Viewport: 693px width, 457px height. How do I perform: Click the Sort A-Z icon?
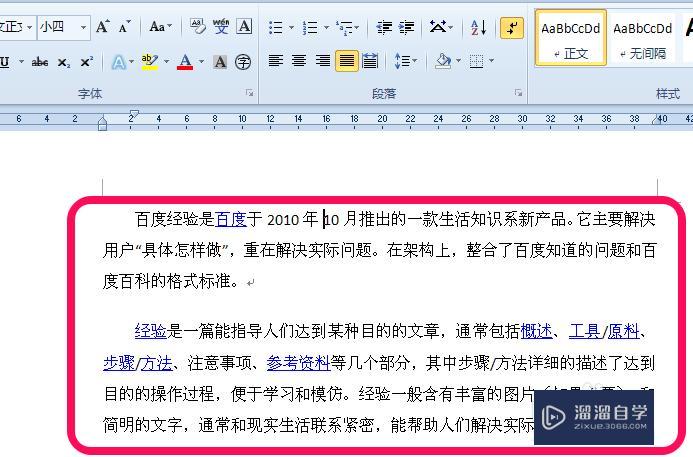(479, 28)
